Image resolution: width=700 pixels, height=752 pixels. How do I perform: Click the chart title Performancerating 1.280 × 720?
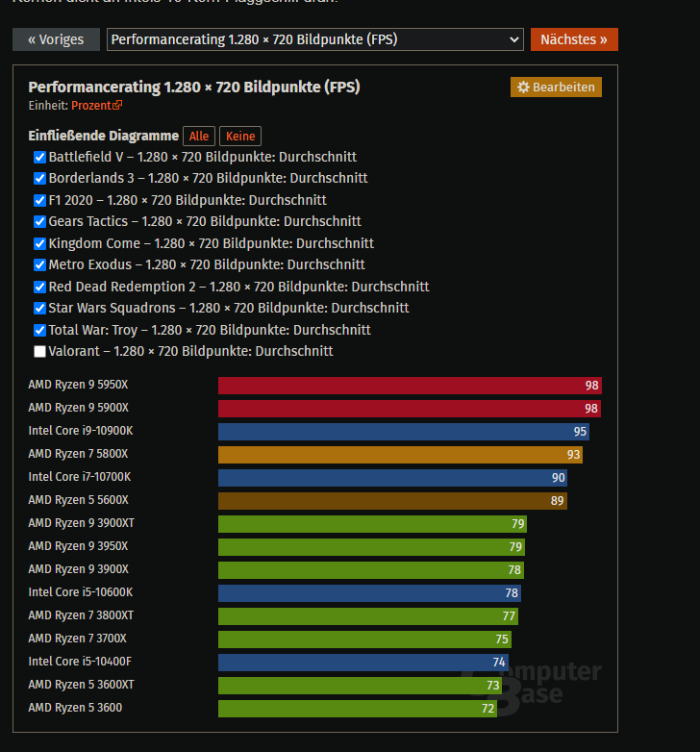[194, 88]
